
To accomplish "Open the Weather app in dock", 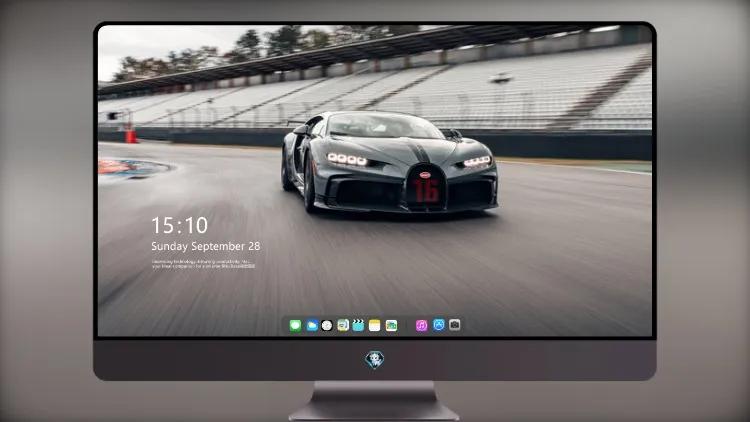I will click(312, 325).
